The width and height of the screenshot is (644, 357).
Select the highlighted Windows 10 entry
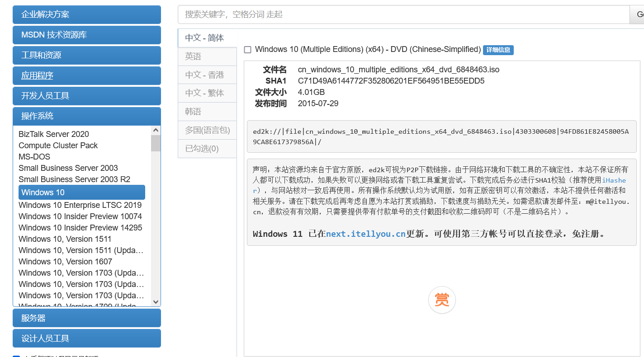82,192
